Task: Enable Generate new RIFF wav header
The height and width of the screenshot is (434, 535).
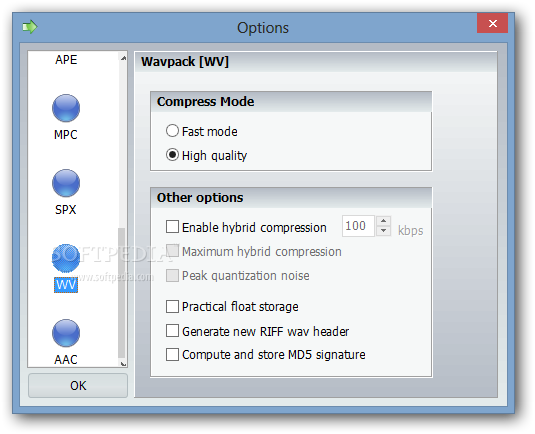Action: tap(172, 331)
